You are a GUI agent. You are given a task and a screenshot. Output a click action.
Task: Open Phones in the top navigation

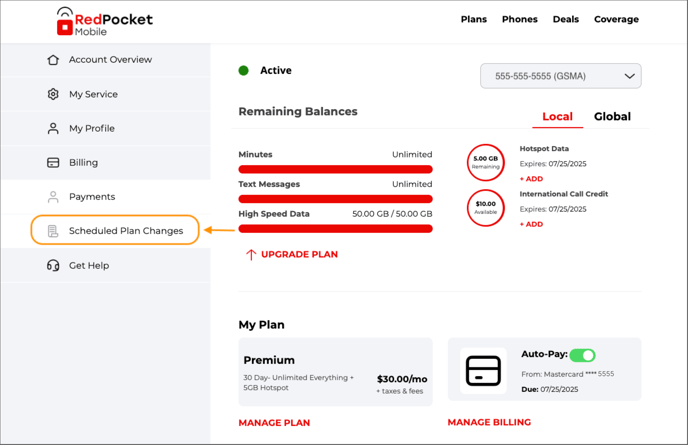(520, 19)
